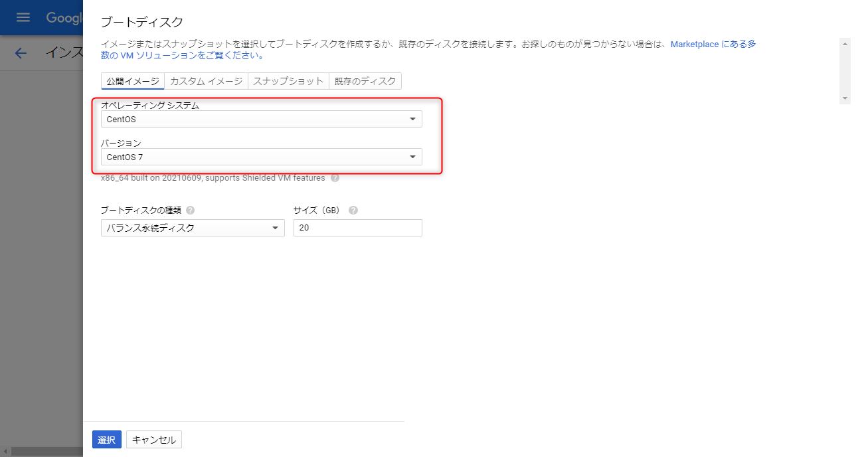The image size is (868, 457).
Task: Click the horizontal scrollbar left arrow at bottom
Action: coord(6,452)
